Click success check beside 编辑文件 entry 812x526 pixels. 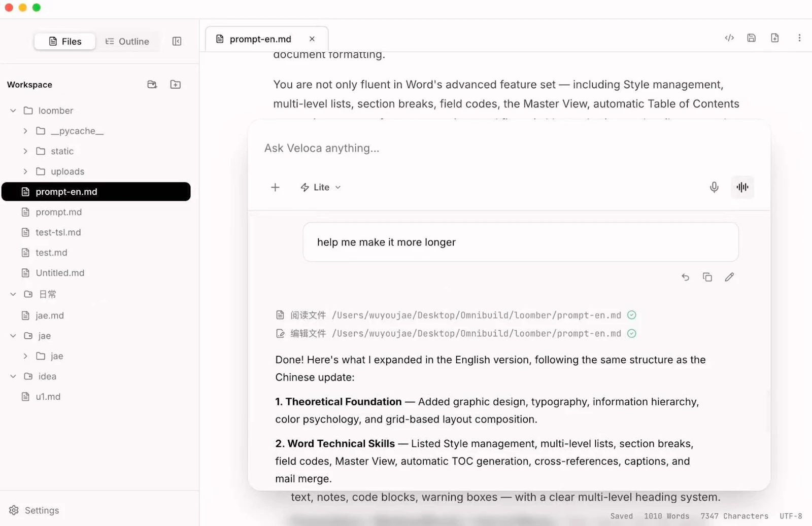[x=632, y=333]
